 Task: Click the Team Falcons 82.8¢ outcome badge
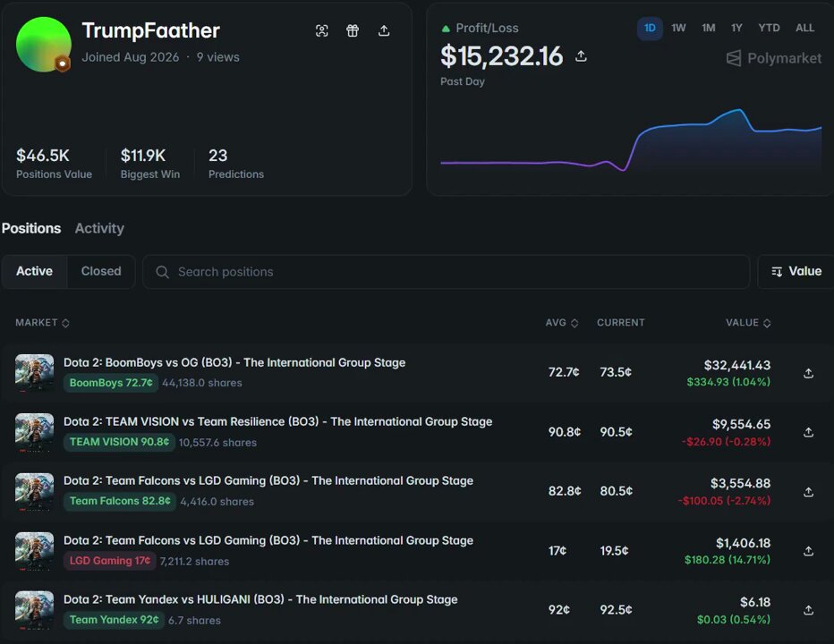pyautogui.click(x=120, y=501)
